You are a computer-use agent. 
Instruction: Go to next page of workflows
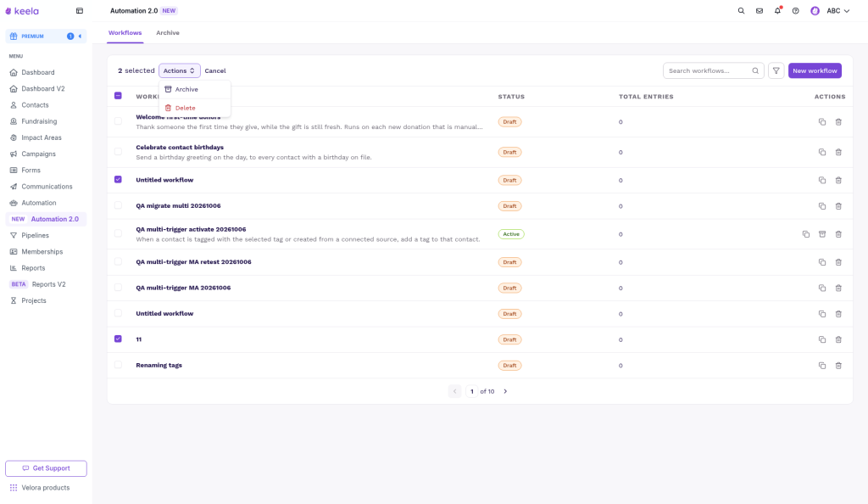tap(505, 391)
